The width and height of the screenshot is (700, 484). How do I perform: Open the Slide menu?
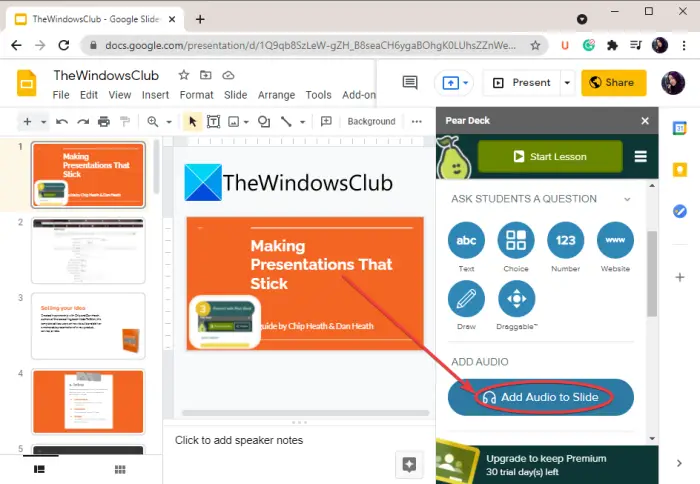pyautogui.click(x=235, y=95)
